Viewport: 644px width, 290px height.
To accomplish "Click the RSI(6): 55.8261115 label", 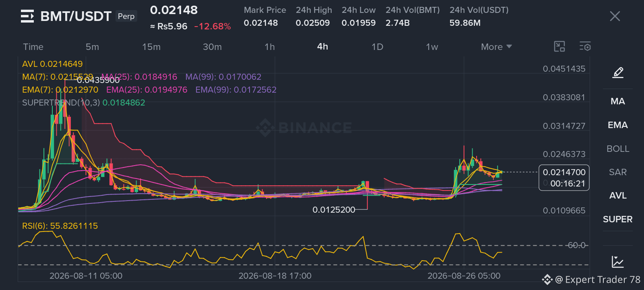I will point(60,226).
